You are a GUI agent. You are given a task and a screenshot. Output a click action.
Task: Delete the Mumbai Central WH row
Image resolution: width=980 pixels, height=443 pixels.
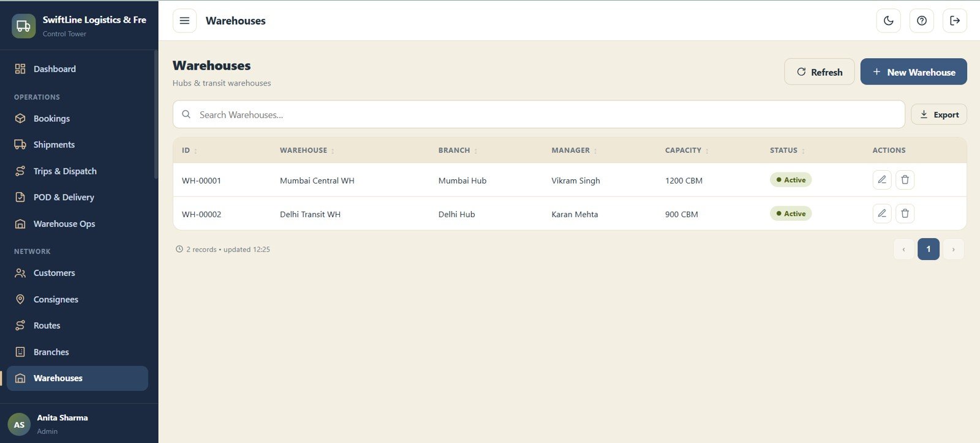tap(905, 180)
